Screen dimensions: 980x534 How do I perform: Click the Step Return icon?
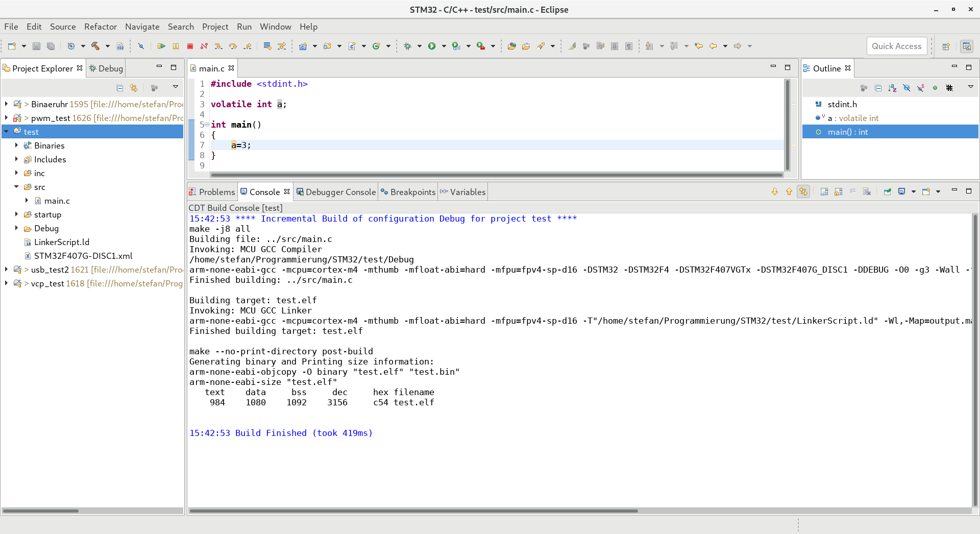point(247,46)
